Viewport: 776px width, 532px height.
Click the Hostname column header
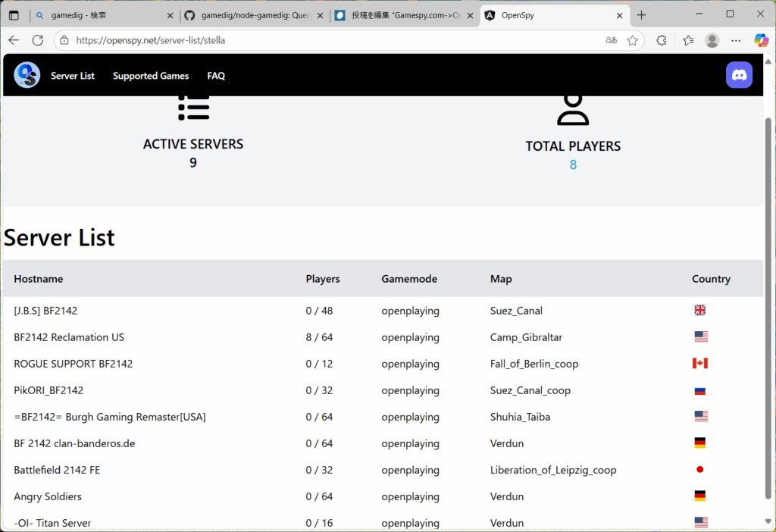39,279
